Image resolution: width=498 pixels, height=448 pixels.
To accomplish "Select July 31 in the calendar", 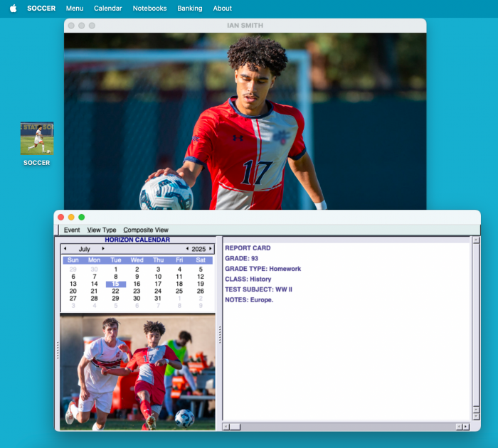I will 158,298.
